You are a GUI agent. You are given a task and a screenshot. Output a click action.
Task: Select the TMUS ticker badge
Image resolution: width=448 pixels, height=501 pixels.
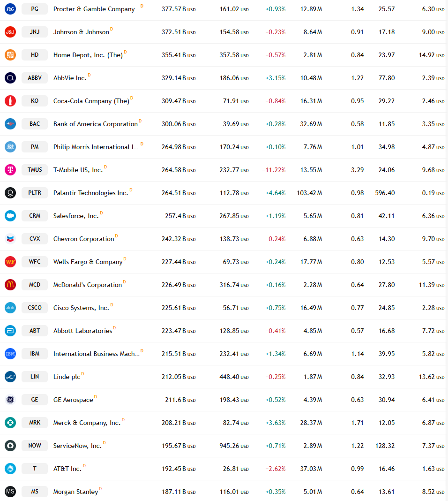35,170
